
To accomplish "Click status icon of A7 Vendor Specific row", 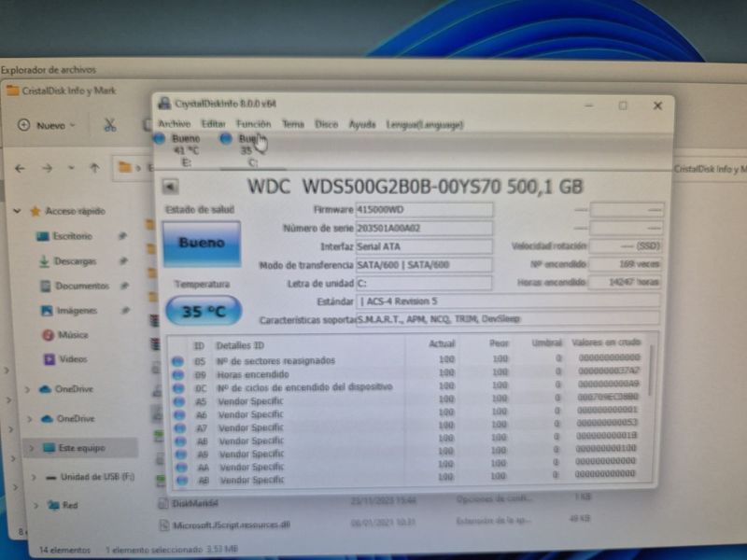I will coord(179,428).
